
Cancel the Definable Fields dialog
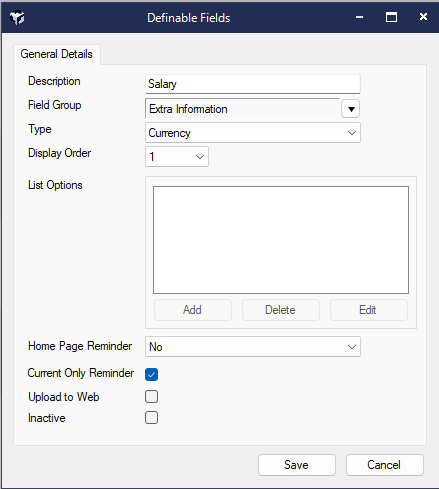[x=385, y=465]
